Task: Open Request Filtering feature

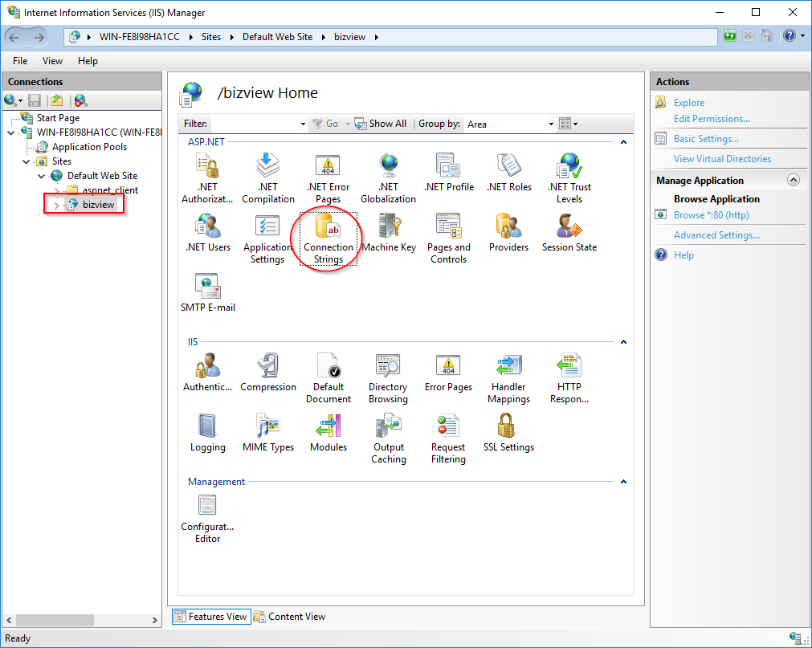Action: click(x=448, y=438)
